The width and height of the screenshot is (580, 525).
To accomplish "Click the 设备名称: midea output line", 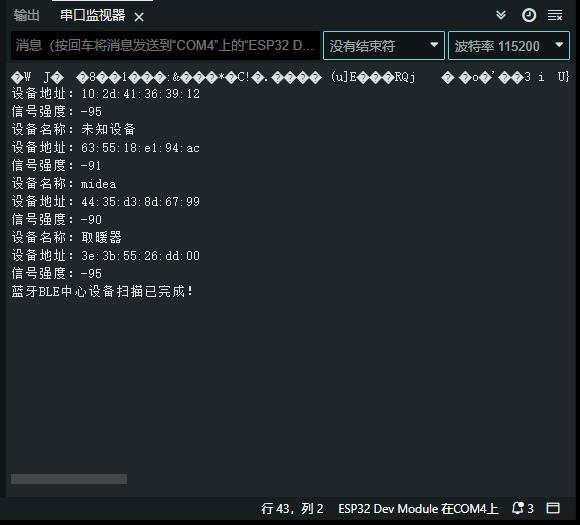I will [x=64, y=184].
